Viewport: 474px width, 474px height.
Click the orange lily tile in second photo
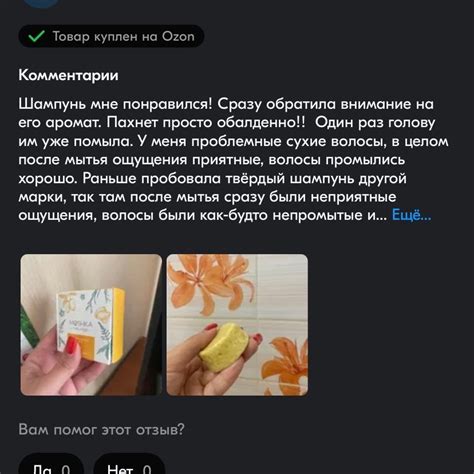212,281
